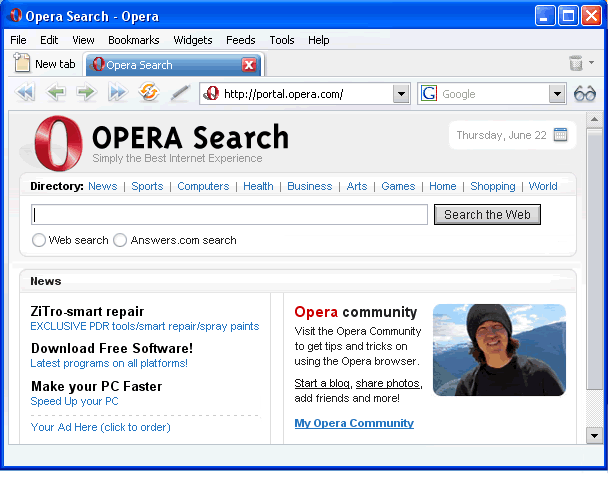Click the Google search input field
This screenshot has width=608, height=478.
click(x=493, y=94)
